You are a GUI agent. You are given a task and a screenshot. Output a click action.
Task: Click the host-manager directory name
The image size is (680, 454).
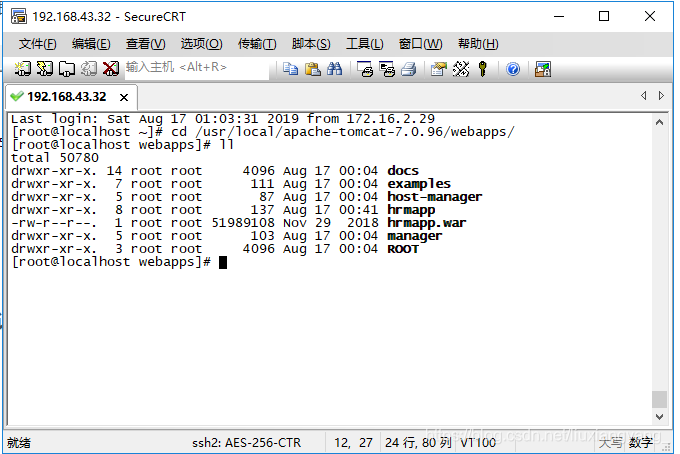tap(435, 197)
